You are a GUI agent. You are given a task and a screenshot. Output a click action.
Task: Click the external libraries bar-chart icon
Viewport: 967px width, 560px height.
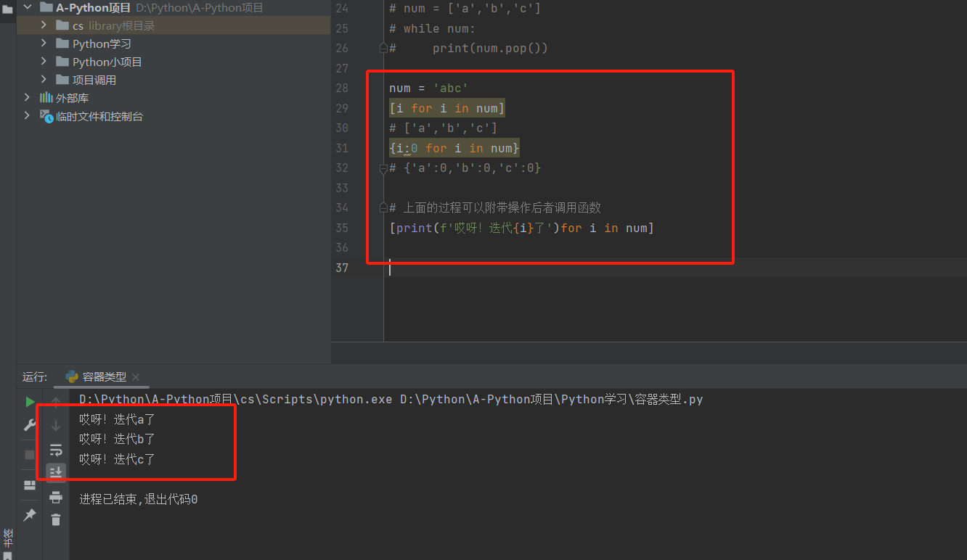point(46,98)
